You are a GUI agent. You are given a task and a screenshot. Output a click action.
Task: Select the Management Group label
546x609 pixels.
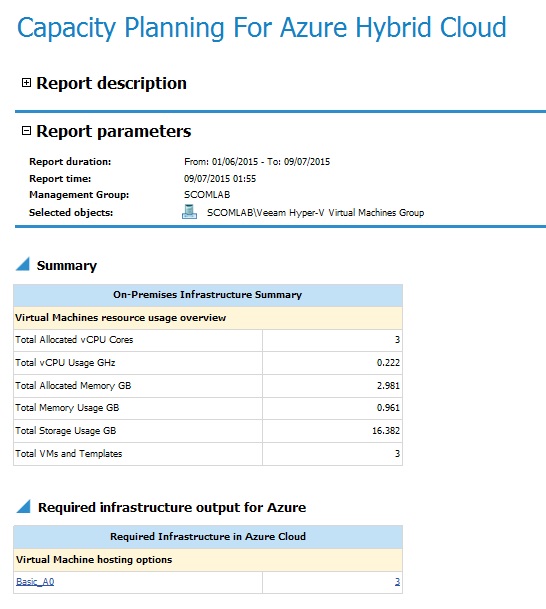pyautogui.click(x=79, y=195)
